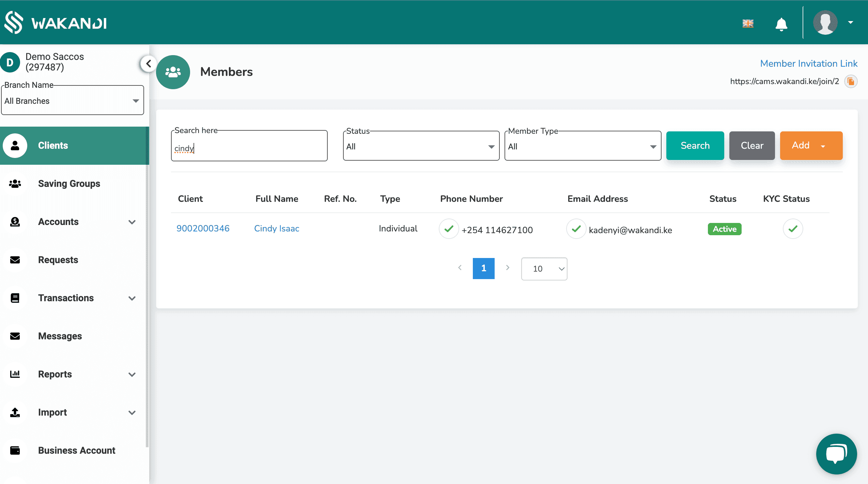Click the KYC Status column header
Screen dimensions: 868x484
coord(786,199)
